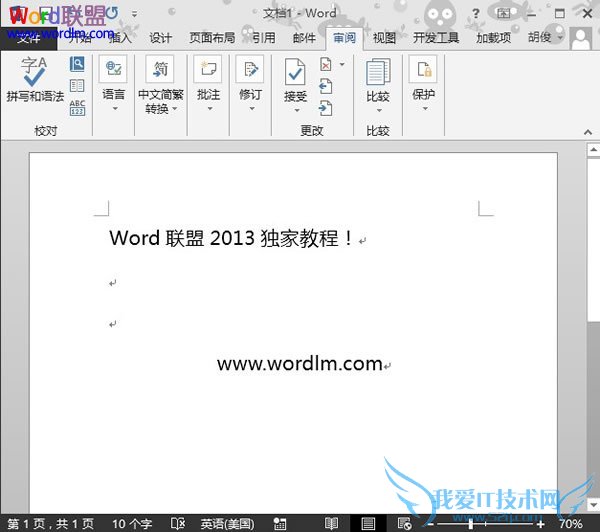
Task: Click the user account avatar picture
Action: click(x=580, y=38)
